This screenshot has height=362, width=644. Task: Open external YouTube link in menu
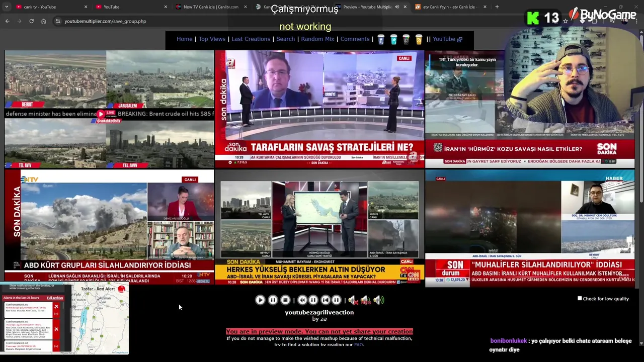[447, 39]
